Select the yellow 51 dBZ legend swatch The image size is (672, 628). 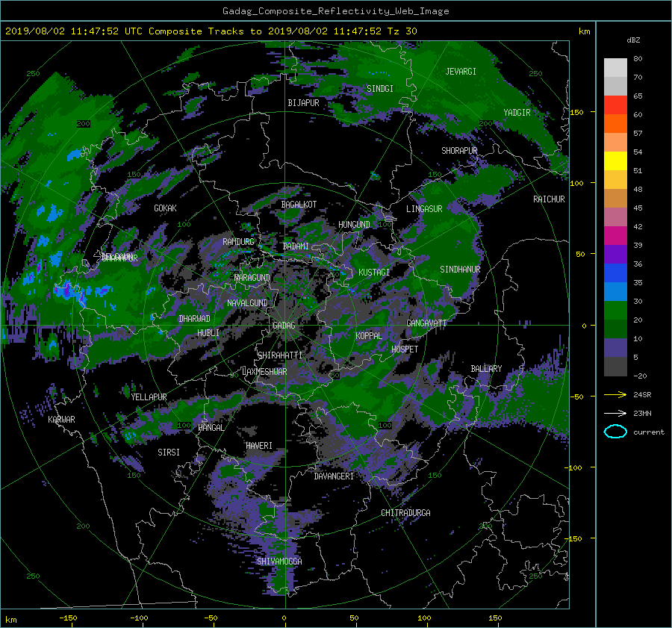(x=615, y=161)
